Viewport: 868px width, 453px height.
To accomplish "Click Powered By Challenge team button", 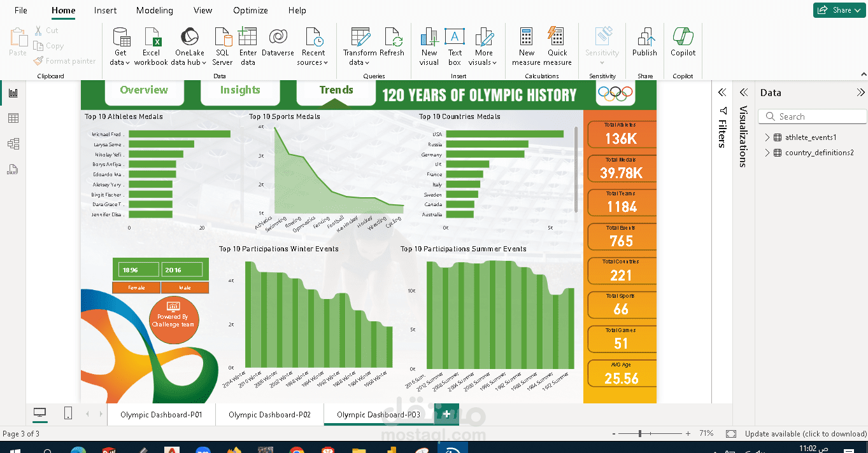I will 173,319.
